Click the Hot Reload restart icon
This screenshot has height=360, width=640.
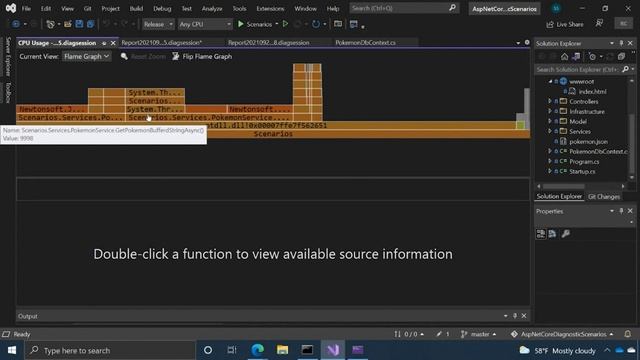click(316, 24)
